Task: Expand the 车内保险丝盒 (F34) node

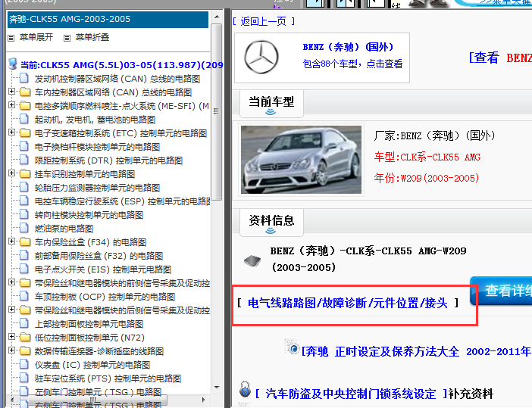Action: tap(12, 241)
